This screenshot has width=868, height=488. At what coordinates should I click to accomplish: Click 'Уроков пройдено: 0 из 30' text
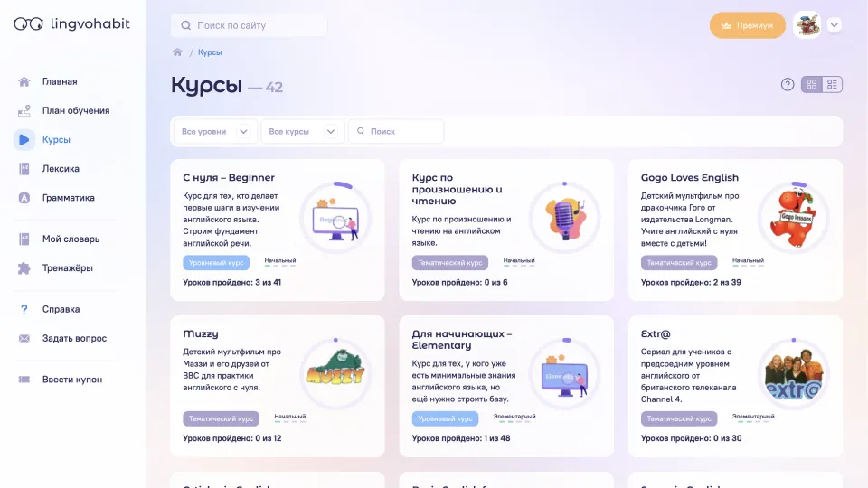pos(691,438)
